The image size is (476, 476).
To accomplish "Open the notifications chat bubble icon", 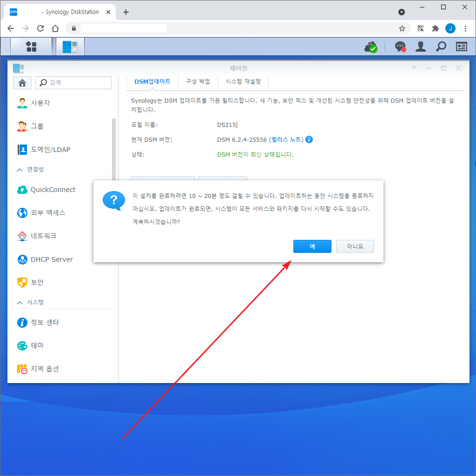I will pos(400,47).
